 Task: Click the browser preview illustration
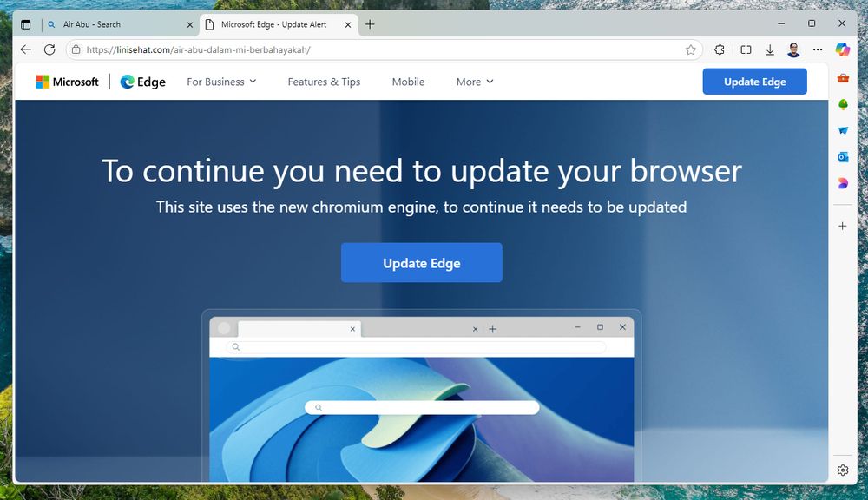click(421, 396)
